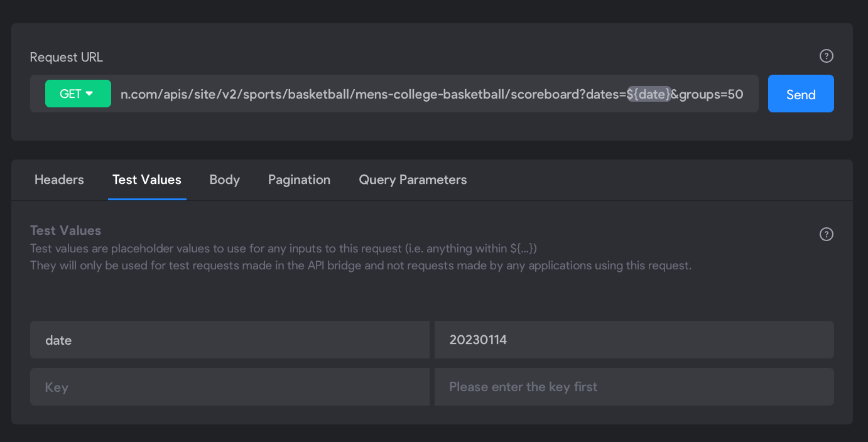Image resolution: width=868 pixels, height=442 pixels.
Task: Edit the 20230114 value field
Action: pyautogui.click(x=634, y=340)
